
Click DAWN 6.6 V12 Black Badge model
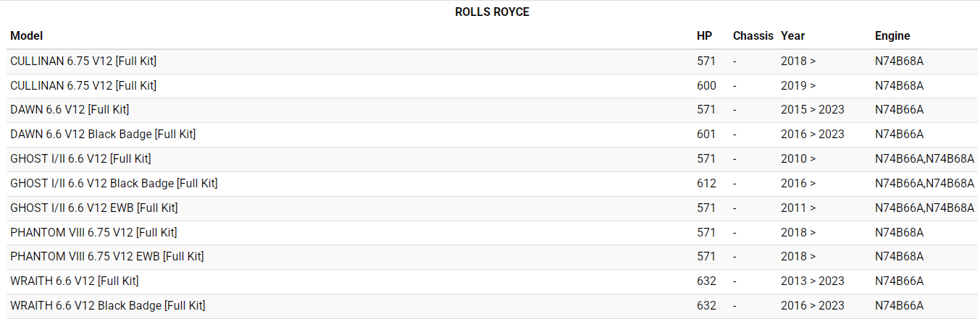tap(103, 135)
